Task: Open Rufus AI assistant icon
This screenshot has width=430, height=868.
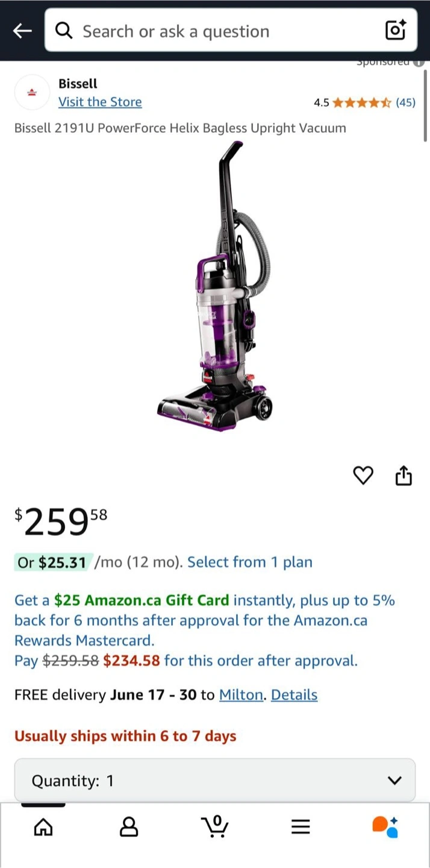Action: [x=385, y=826]
